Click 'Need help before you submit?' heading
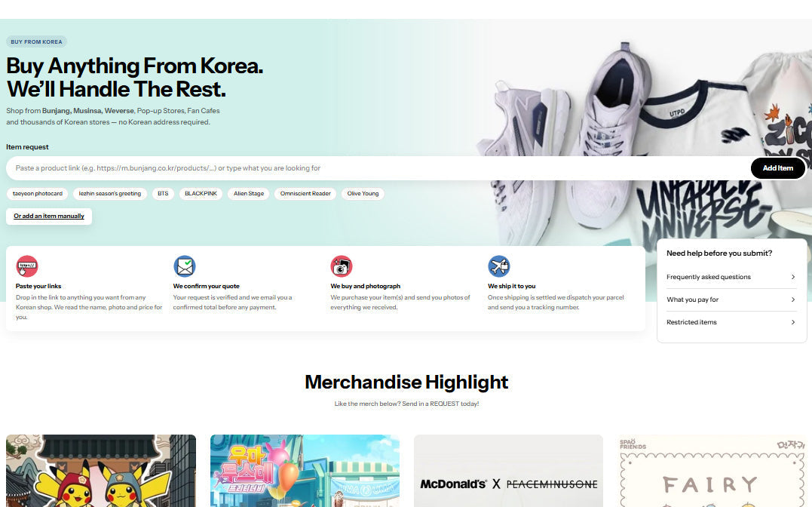The width and height of the screenshot is (812, 507). 719,253
